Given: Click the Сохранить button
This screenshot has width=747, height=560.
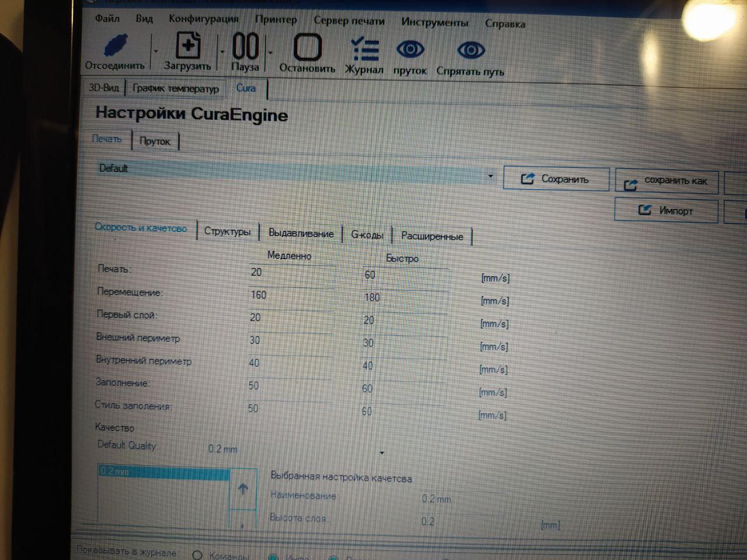Looking at the screenshot, I should [x=556, y=179].
